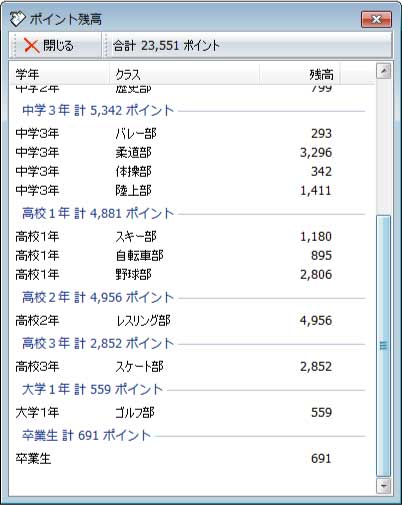
Task: Click the scrollbar up arrow
Action: [383, 71]
